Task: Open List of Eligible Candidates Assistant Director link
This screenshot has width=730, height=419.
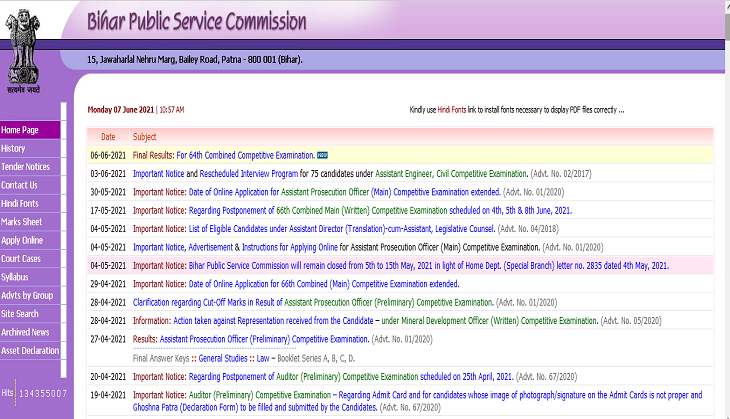Action: 342,229
